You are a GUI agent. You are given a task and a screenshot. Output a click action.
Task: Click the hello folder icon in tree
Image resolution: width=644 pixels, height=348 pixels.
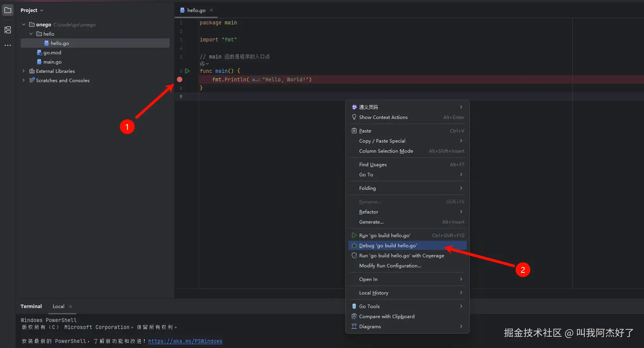coord(39,34)
